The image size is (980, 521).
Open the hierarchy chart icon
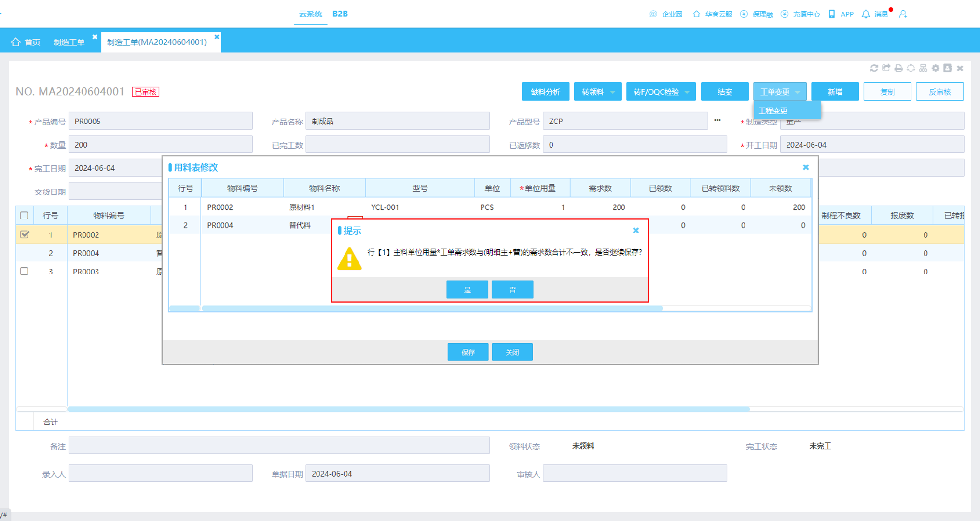pyautogui.click(x=923, y=68)
